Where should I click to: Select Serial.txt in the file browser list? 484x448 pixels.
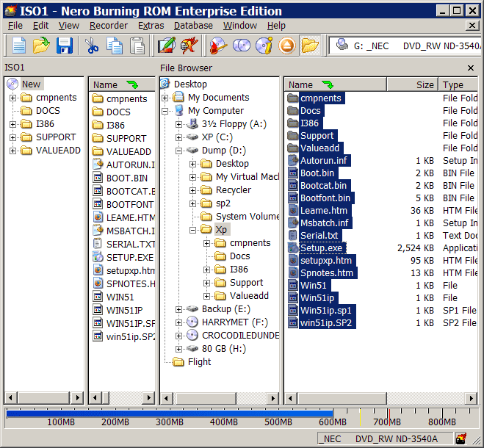[x=319, y=236]
